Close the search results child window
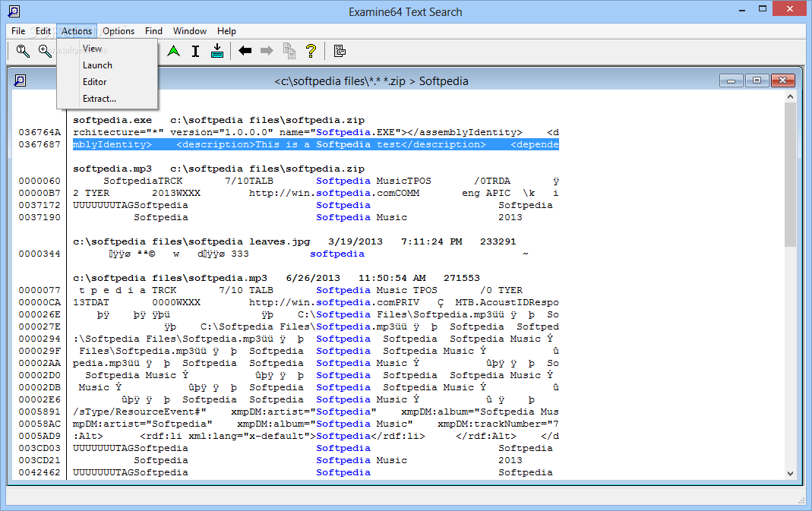The height and width of the screenshot is (511, 812). coord(782,80)
